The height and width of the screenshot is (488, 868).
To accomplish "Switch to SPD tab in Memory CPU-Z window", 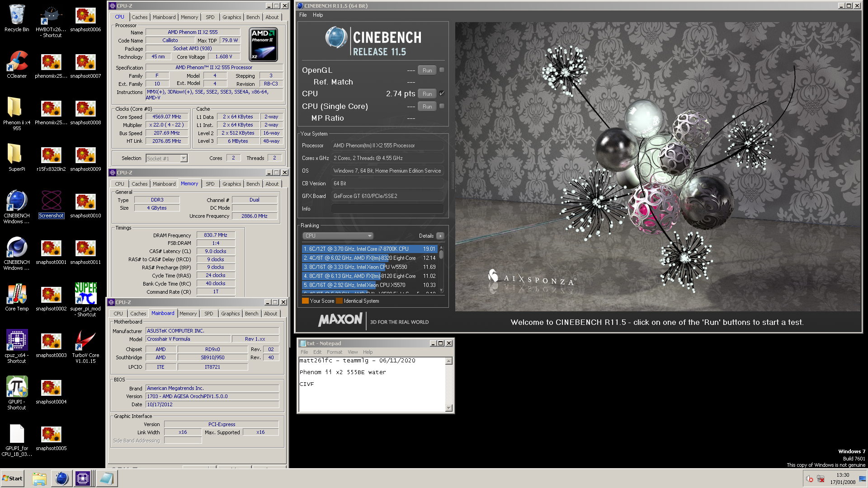I will [x=210, y=184].
